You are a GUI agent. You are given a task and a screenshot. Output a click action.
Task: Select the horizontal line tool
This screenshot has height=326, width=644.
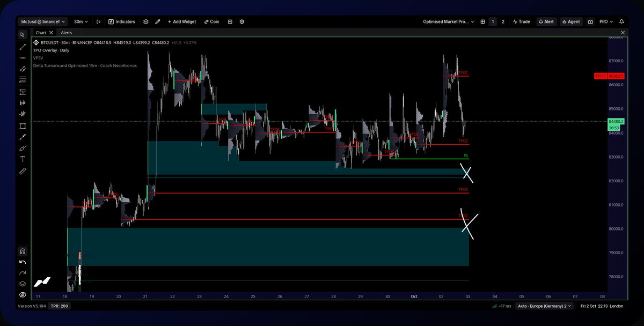(23, 57)
